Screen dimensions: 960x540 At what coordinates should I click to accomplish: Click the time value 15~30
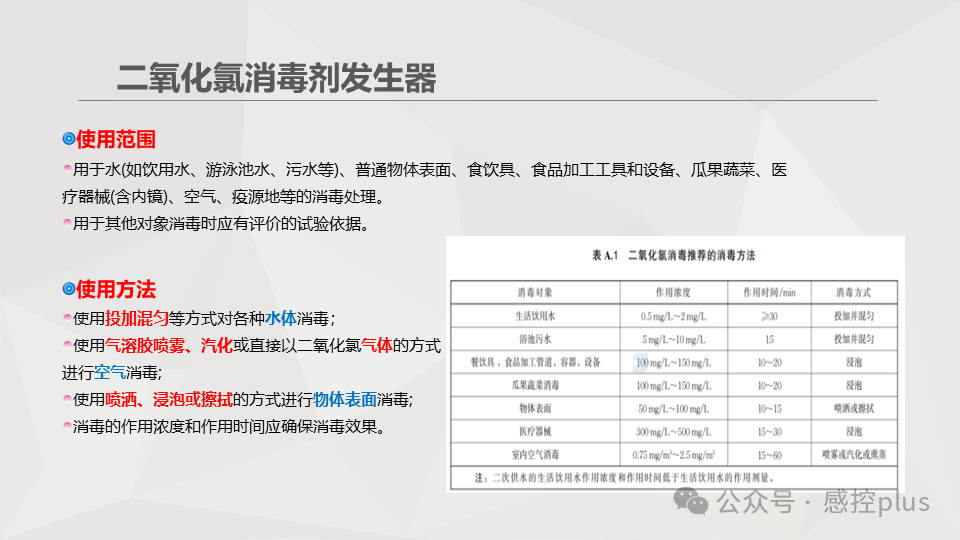point(770,432)
